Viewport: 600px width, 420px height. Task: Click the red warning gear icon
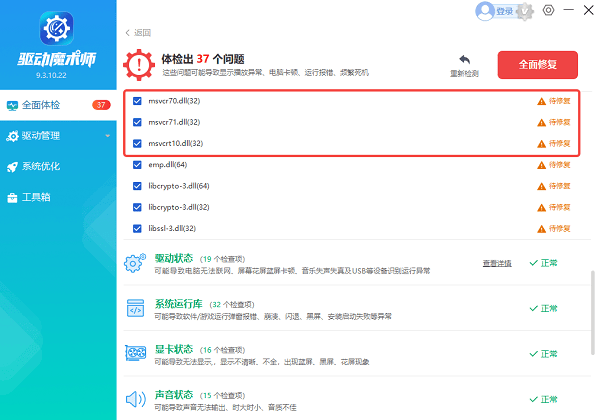coord(139,65)
